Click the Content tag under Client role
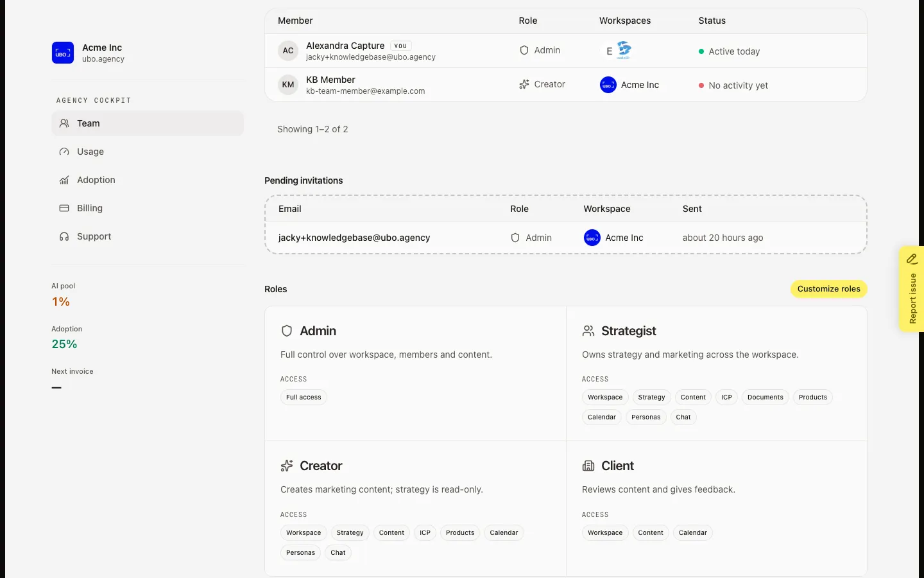 coord(651,533)
